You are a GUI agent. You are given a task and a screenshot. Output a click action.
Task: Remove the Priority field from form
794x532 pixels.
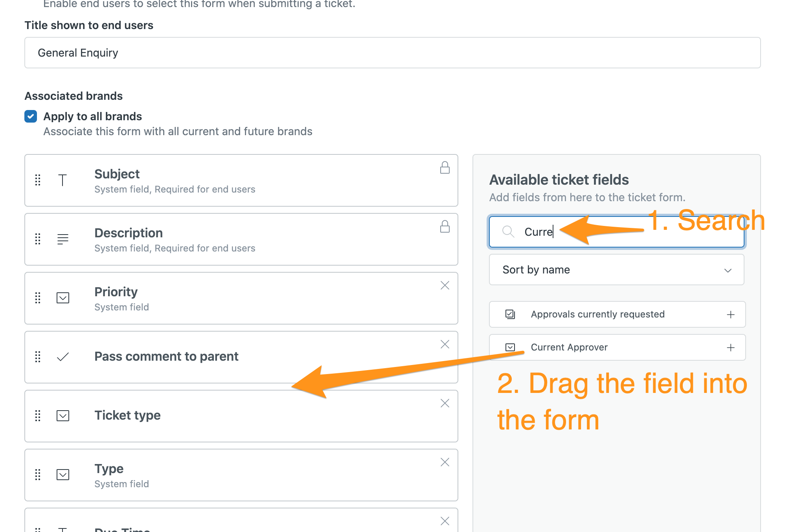click(x=445, y=285)
